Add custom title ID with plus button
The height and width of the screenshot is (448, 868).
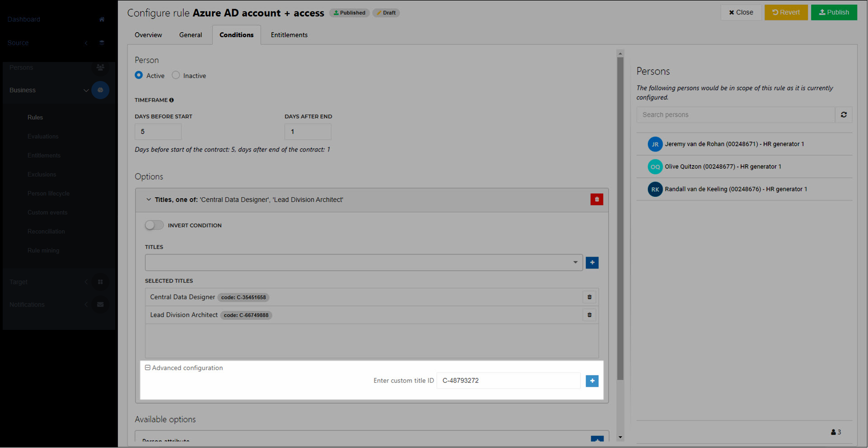coord(592,381)
